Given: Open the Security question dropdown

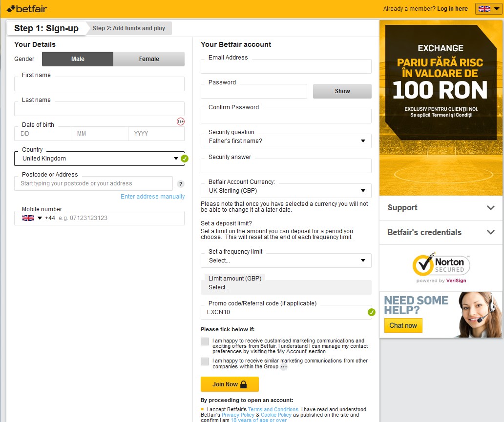Looking at the screenshot, I should [286, 141].
